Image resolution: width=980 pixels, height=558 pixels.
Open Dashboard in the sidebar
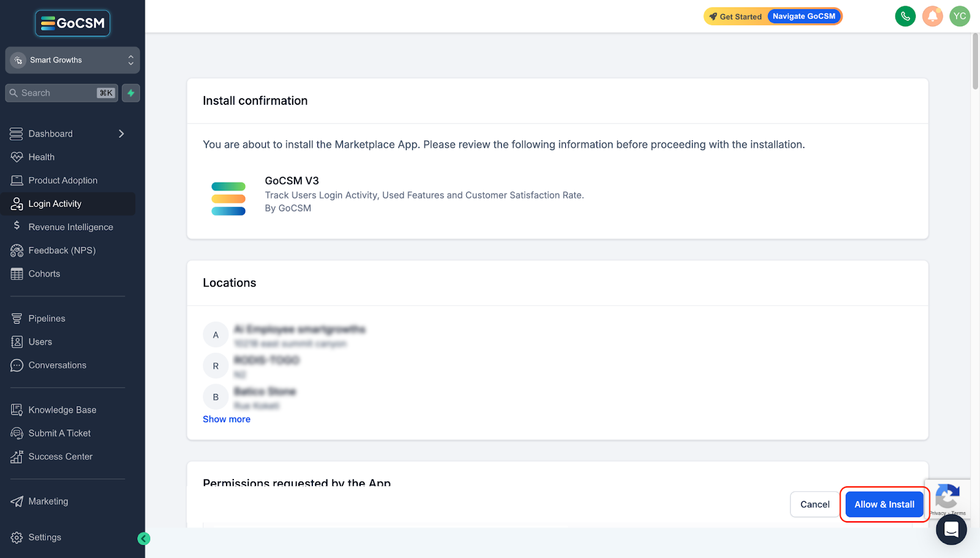click(x=50, y=134)
